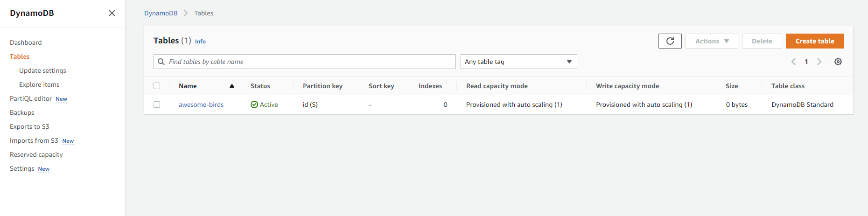Screen dimensions: 868x216
Task: Go to previous page arrow
Action: [793, 62]
